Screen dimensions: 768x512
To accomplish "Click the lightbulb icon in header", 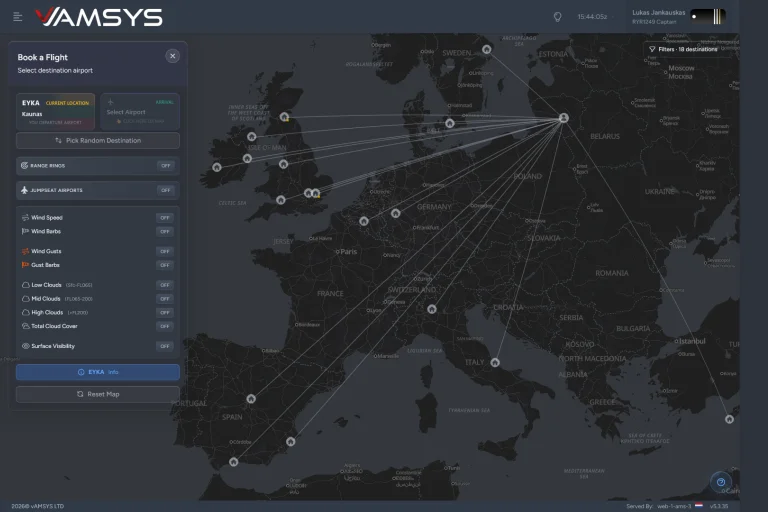I will 557,17.
